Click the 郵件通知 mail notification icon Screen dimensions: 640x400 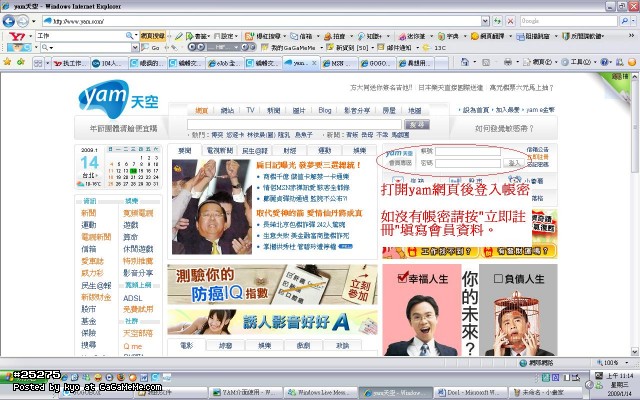pyautogui.click(x=381, y=47)
